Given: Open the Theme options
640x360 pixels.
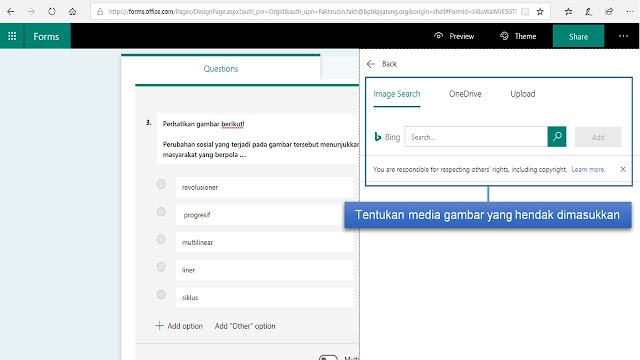Looking at the screenshot, I should coord(518,36).
